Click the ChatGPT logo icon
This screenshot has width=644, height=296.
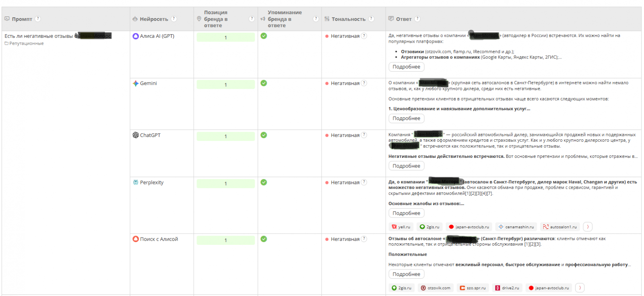136,135
